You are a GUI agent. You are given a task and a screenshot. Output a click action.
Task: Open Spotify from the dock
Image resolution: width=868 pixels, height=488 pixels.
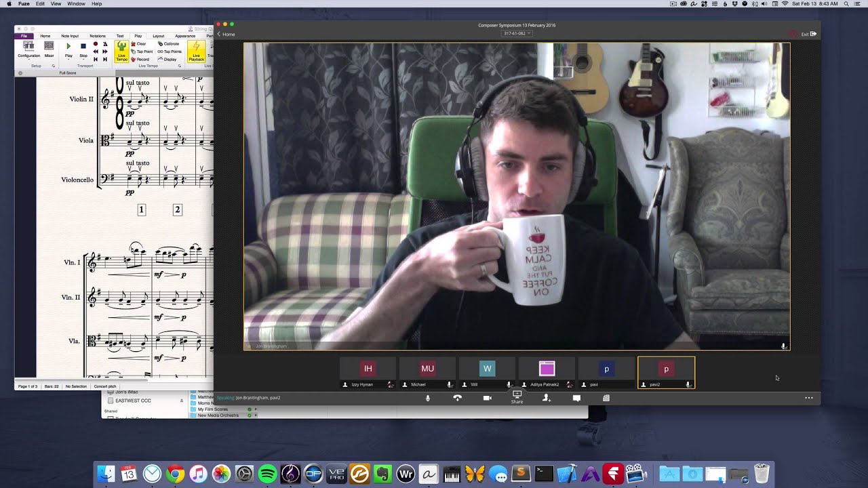click(267, 474)
